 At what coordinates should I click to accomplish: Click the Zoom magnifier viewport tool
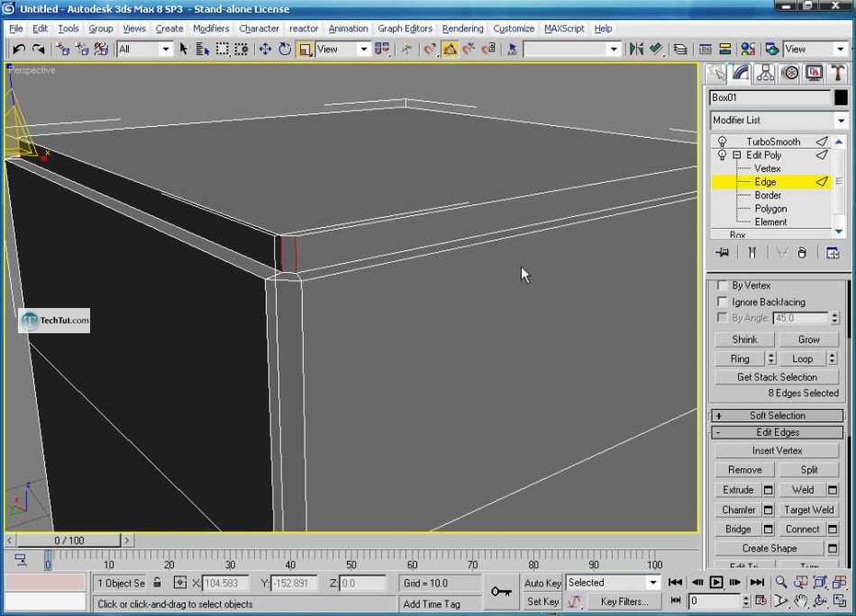pos(781,583)
